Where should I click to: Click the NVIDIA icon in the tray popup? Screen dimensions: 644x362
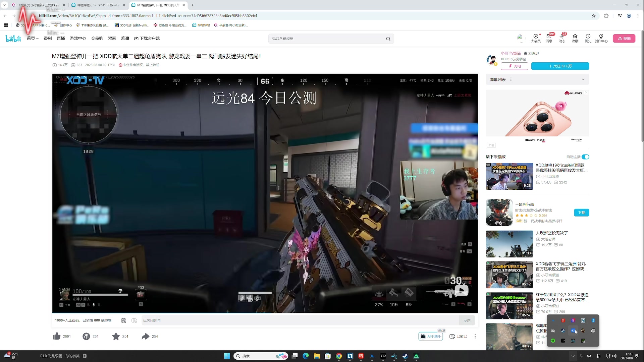583,341
